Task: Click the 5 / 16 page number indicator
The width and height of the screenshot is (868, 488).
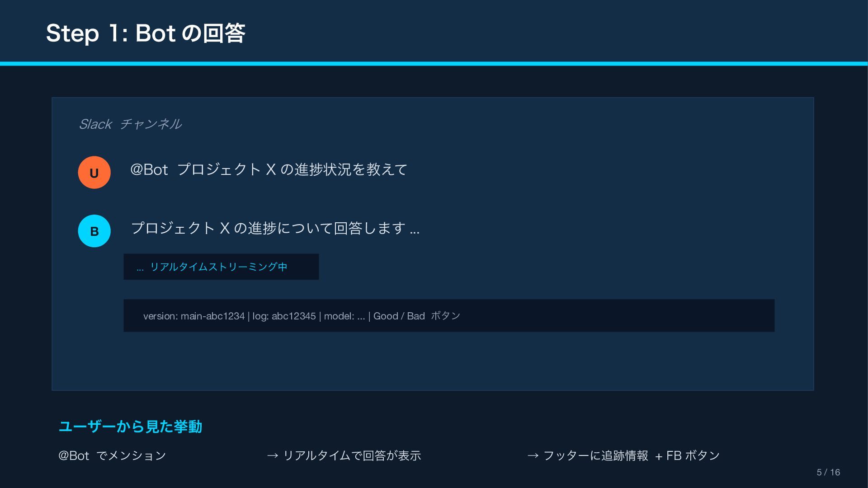Action: (828, 472)
